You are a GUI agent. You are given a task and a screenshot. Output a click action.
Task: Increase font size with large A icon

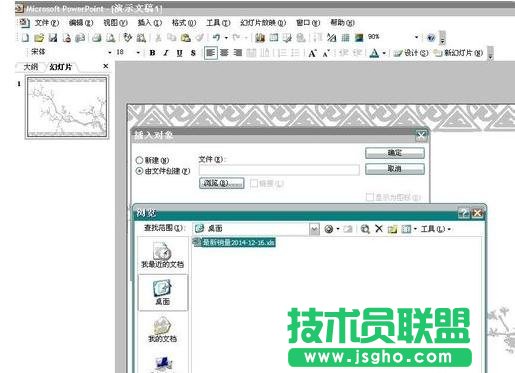[312, 53]
